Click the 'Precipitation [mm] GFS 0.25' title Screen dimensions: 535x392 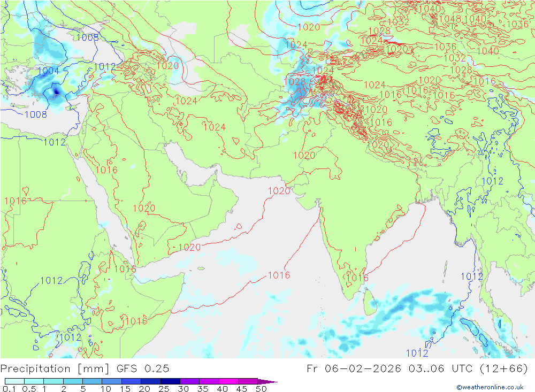(85, 369)
